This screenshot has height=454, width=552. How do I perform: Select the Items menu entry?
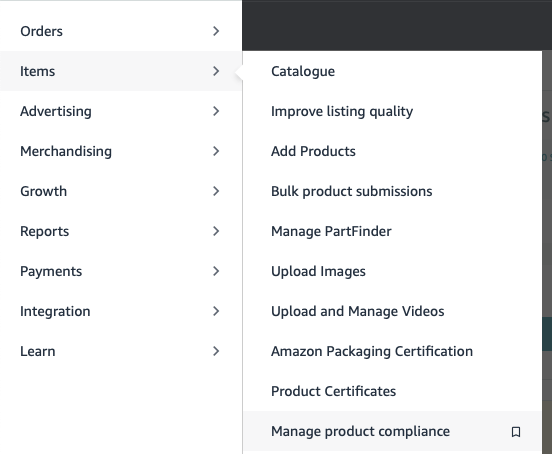(120, 71)
